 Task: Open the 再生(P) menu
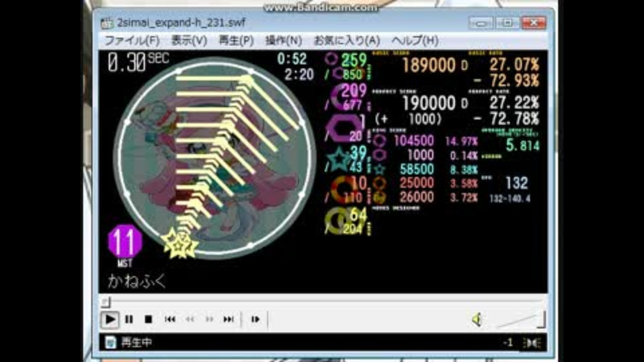236,41
